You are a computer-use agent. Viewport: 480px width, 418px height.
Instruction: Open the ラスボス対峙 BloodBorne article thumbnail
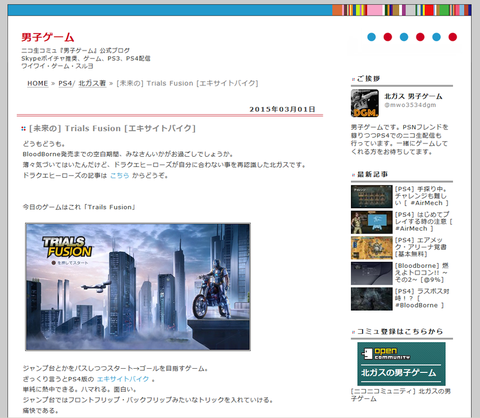(x=372, y=299)
